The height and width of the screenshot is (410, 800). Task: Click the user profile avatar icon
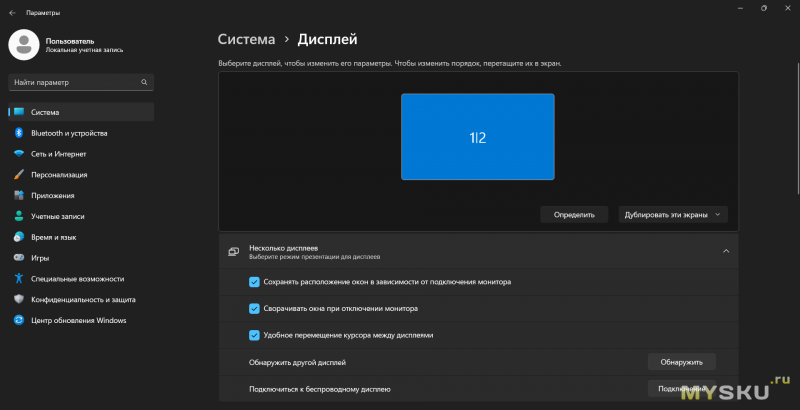pyautogui.click(x=23, y=44)
